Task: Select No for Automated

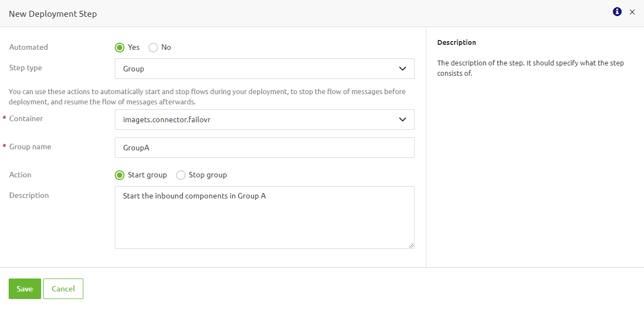Action: pos(153,48)
